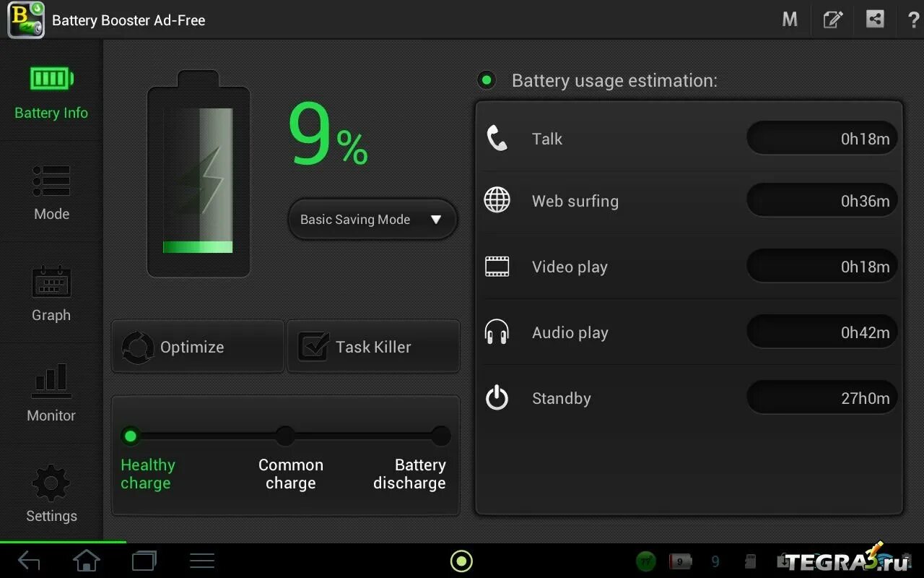Viewport: 924px width, 578px height.
Task: Click the Standby power icon
Action: [497, 398]
